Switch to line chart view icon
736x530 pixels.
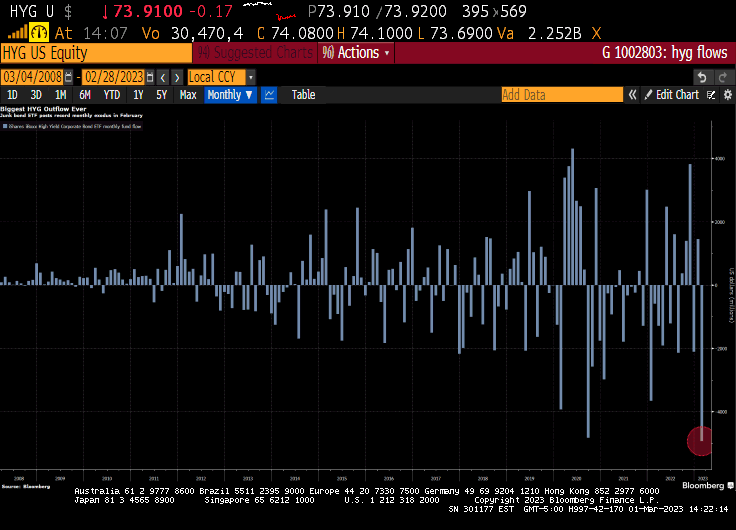pyautogui.click(x=269, y=95)
